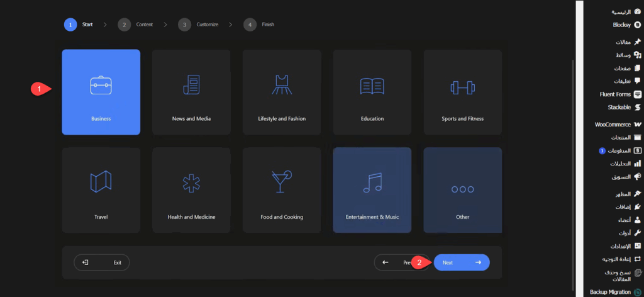644x297 pixels.
Task: Jump to the Content wizard step
Action: click(x=136, y=25)
